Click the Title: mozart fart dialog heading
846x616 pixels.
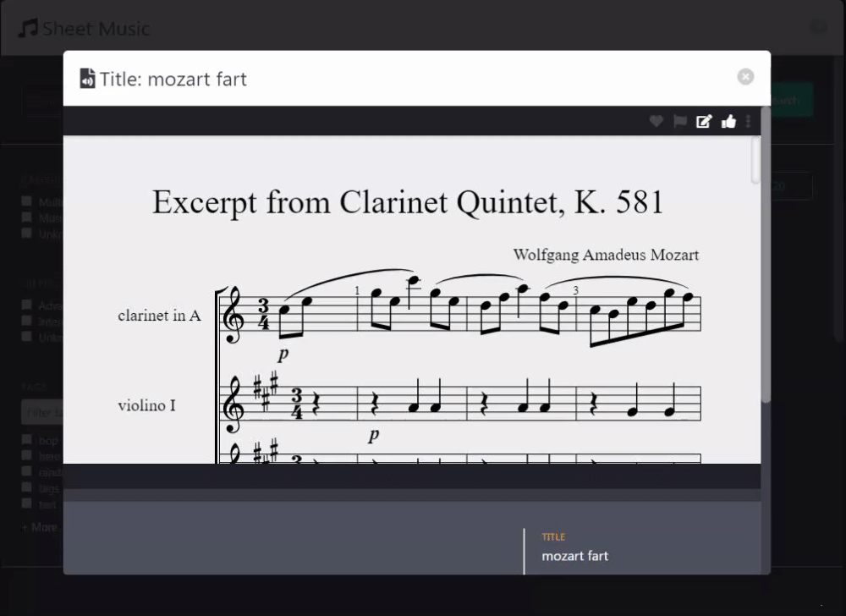pyautogui.click(x=173, y=80)
